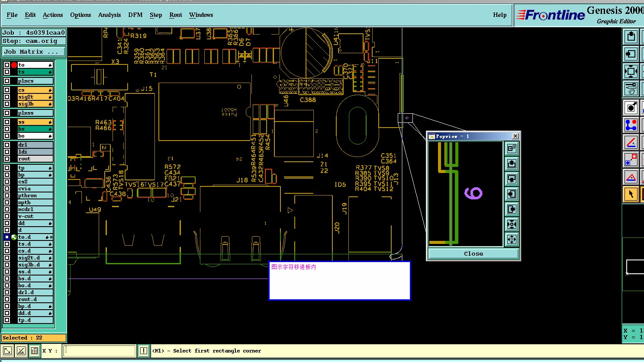Image resolution: width=644 pixels, height=362 pixels.
Task: Open the Step menu
Action: coord(156,15)
